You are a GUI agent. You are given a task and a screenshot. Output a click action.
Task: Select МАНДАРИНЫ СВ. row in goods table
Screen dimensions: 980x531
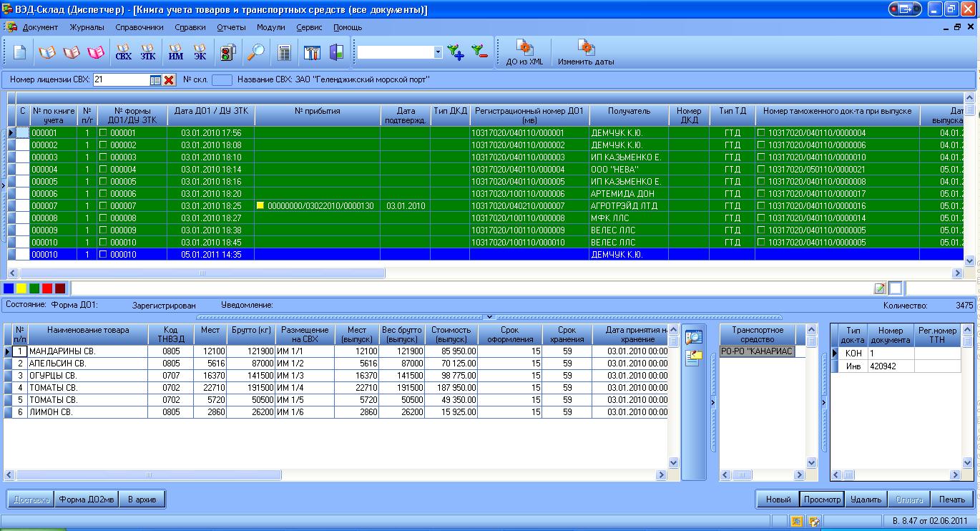[335, 351]
